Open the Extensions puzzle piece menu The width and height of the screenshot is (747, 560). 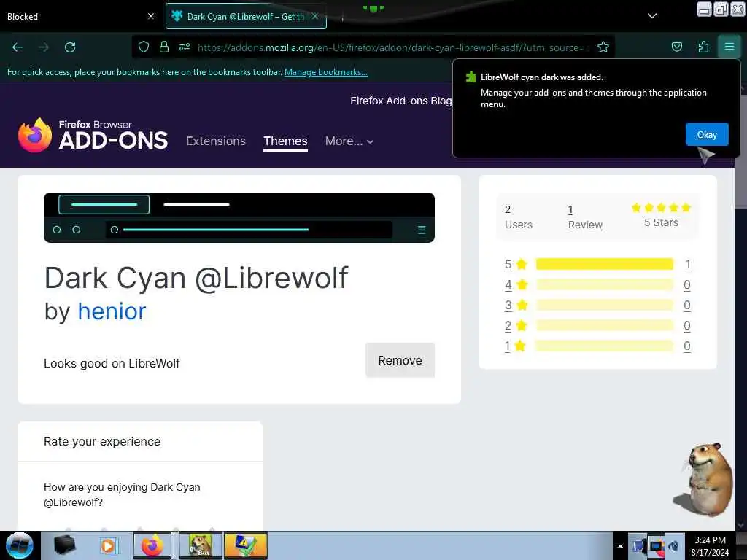pyautogui.click(x=703, y=47)
